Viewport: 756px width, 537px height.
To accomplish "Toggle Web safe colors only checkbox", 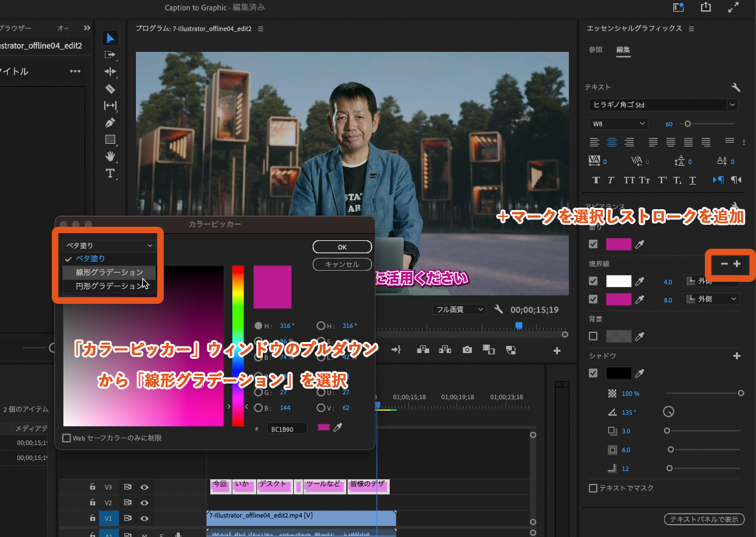I will point(67,438).
